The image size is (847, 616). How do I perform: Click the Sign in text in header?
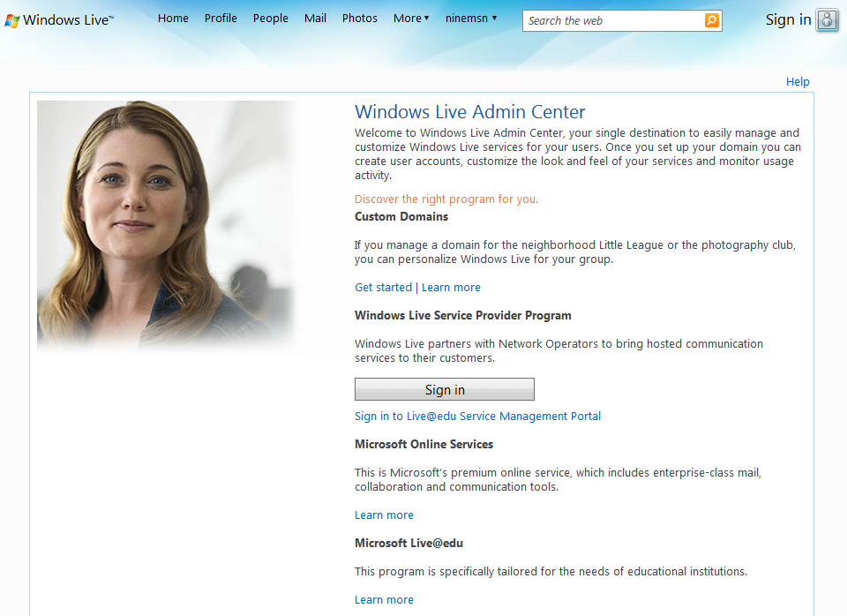pos(787,19)
